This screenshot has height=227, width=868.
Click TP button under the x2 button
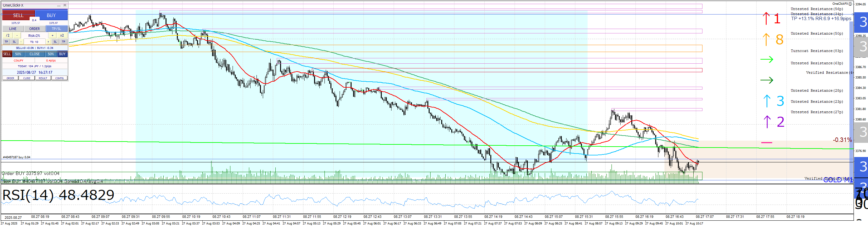[x=63, y=42]
